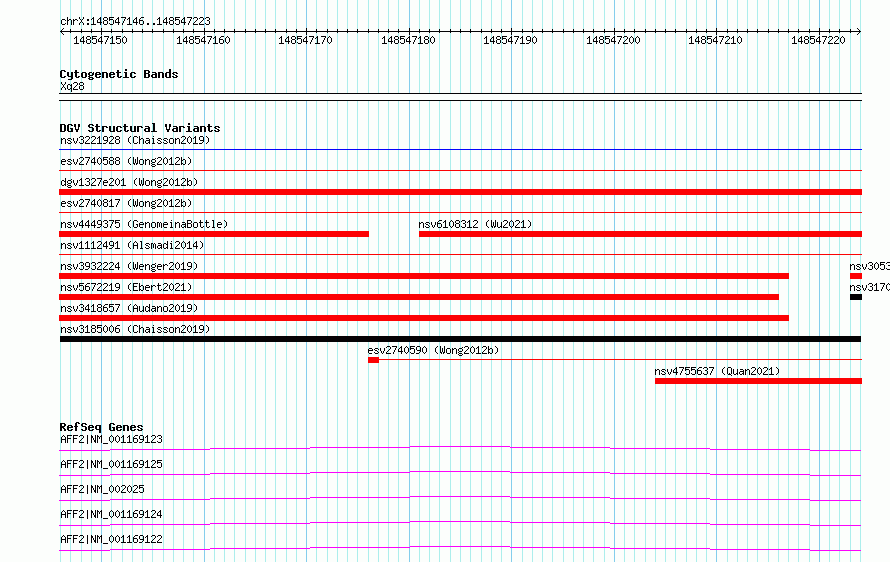Open the Cytogenetic Bands track heading
The image size is (890, 562).
[x=119, y=74]
